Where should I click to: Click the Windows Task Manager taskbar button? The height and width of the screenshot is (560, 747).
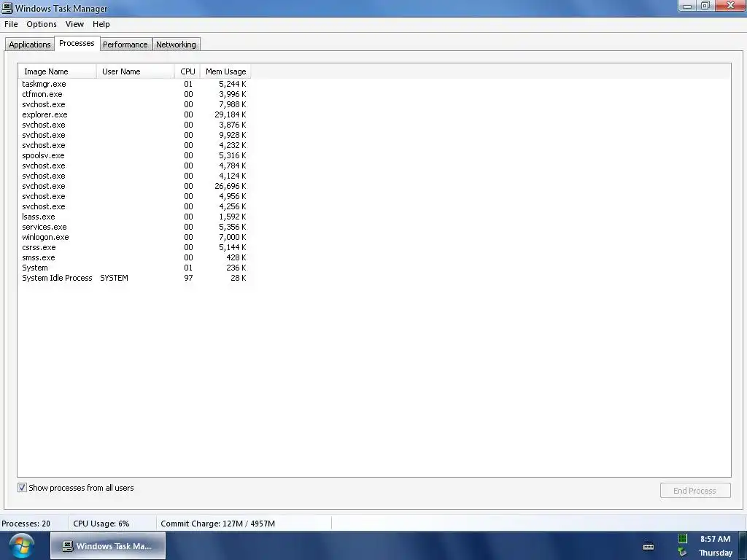coord(108,545)
